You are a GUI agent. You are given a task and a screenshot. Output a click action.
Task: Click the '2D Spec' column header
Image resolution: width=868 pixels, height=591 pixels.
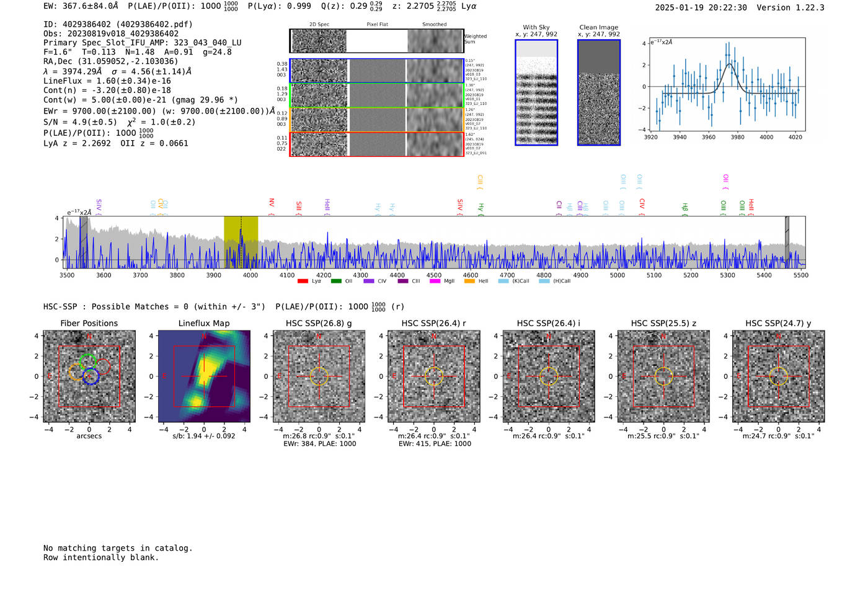[319, 25]
